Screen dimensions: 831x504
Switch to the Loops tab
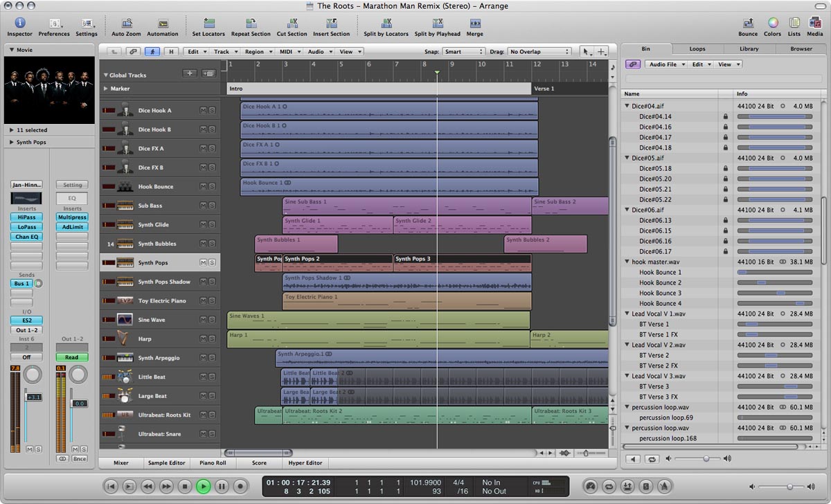pos(697,49)
